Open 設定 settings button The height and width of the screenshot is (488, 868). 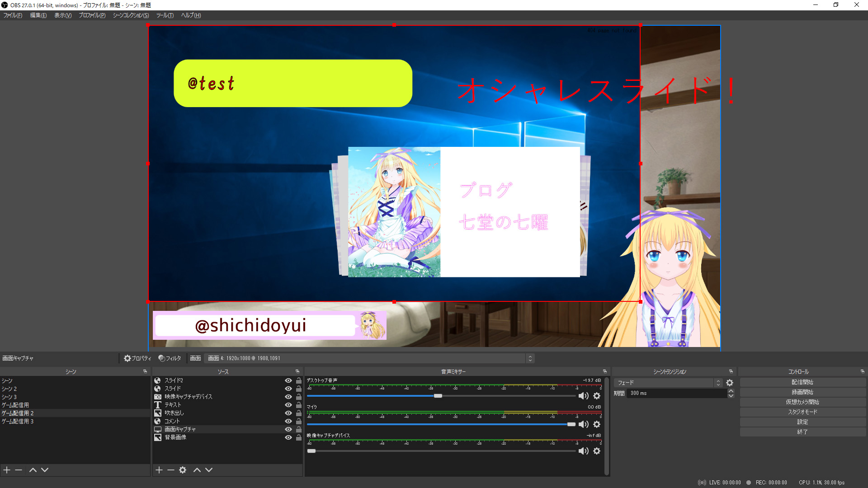click(802, 422)
